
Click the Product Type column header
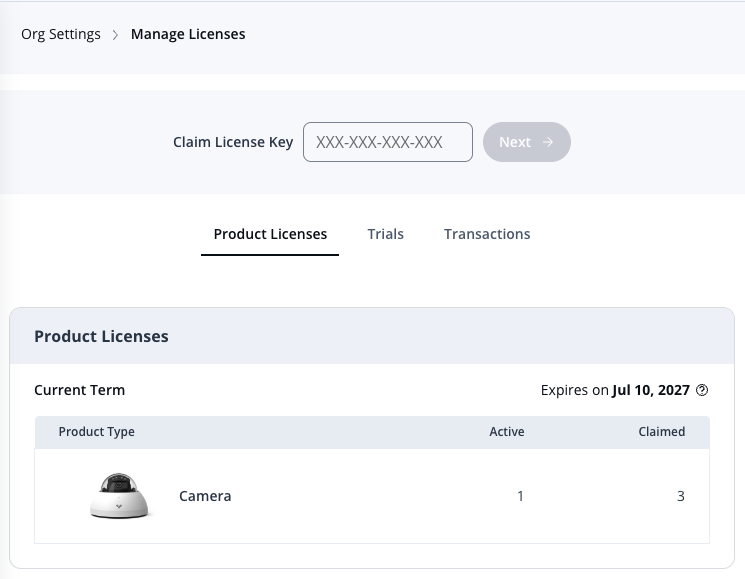click(x=97, y=432)
